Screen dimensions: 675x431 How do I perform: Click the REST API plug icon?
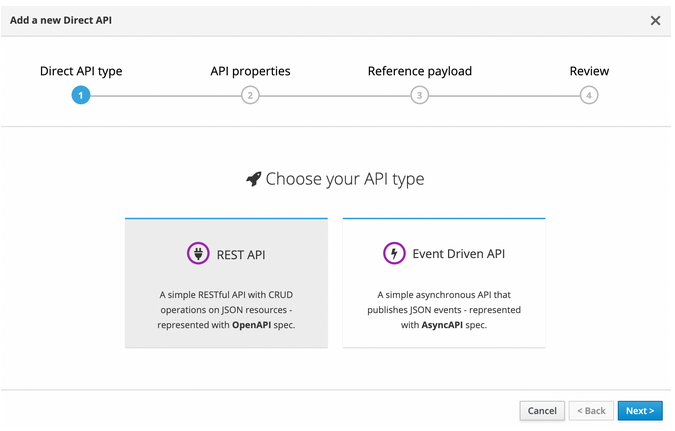pyautogui.click(x=198, y=254)
